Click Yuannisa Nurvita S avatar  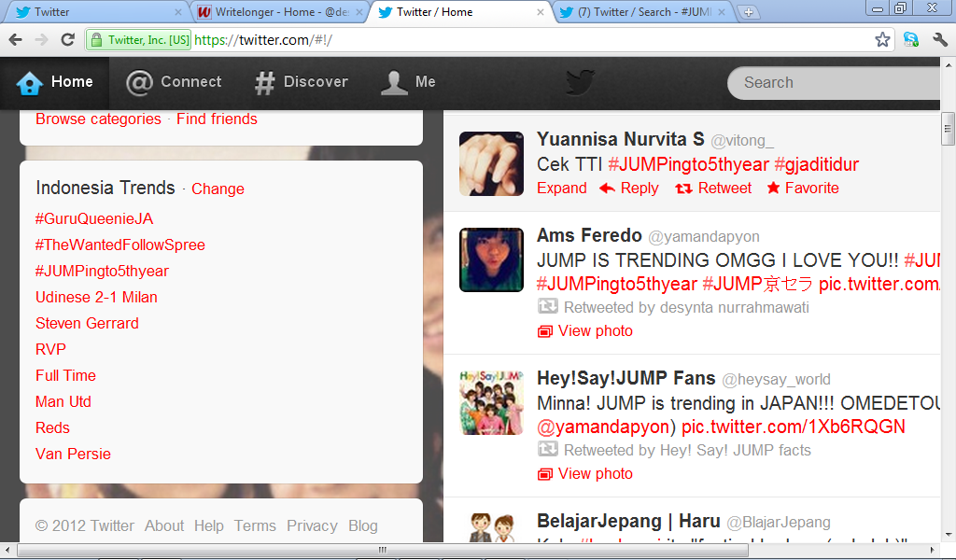pyautogui.click(x=491, y=164)
